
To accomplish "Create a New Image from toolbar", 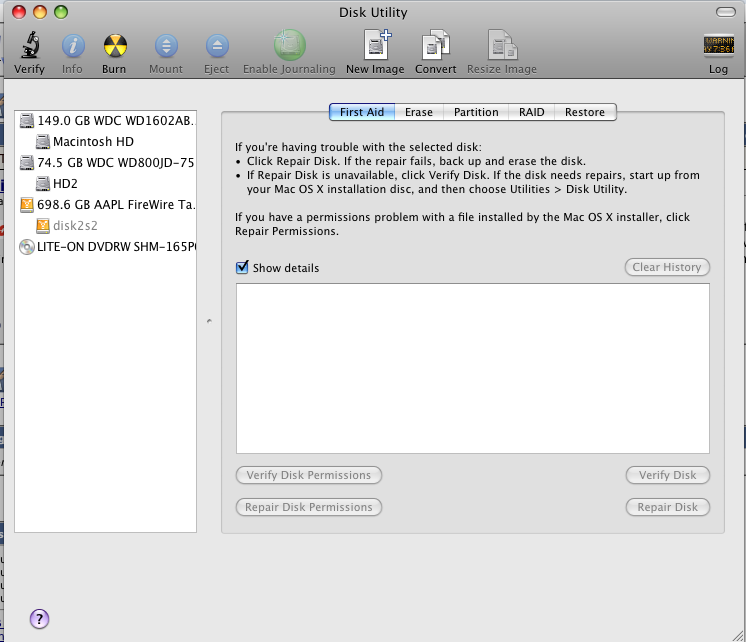I will click(377, 45).
